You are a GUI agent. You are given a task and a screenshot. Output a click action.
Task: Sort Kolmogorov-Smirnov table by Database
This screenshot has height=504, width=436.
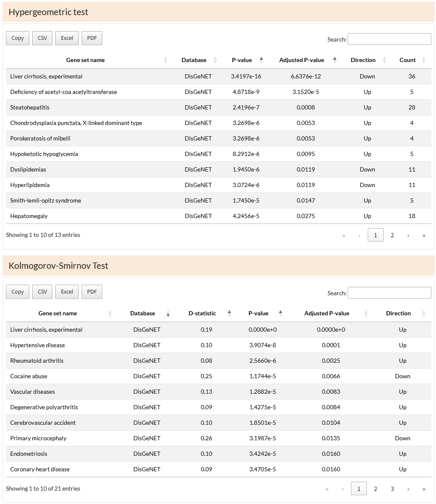pos(144,313)
